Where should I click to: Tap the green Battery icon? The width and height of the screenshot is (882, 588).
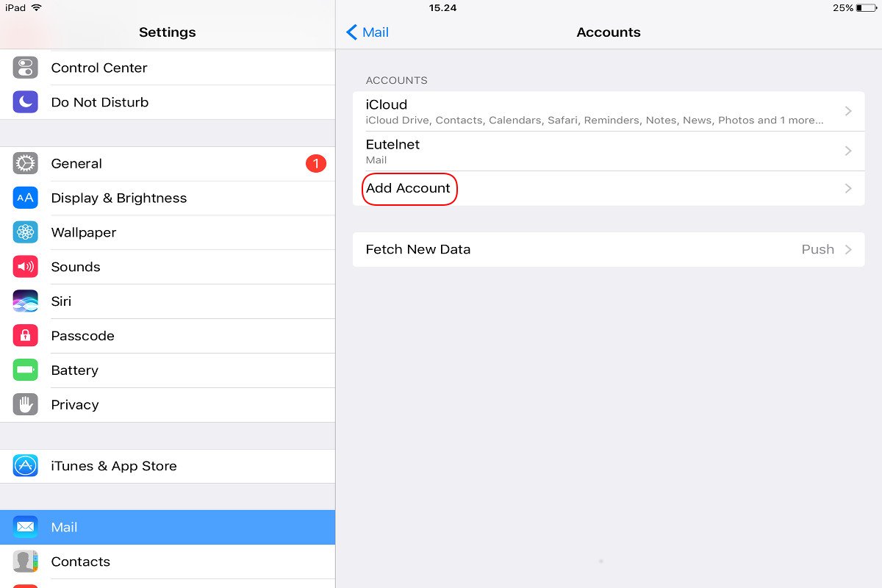click(x=26, y=370)
